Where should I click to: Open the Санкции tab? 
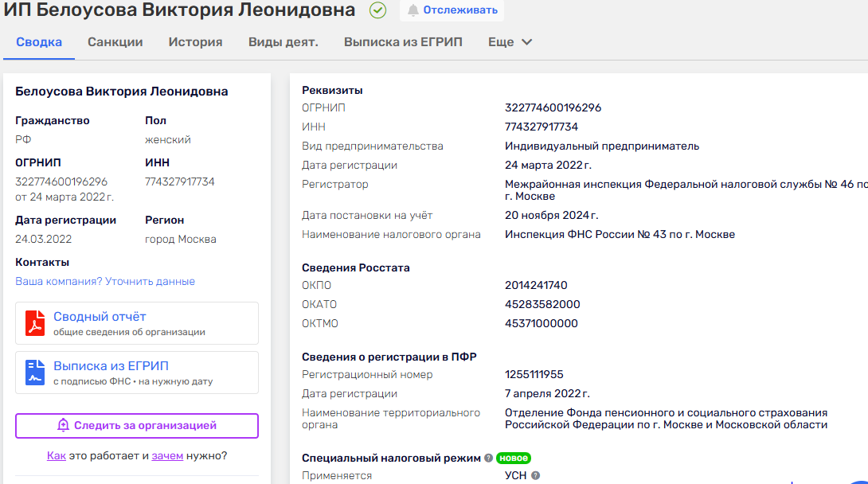coord(115,42)
